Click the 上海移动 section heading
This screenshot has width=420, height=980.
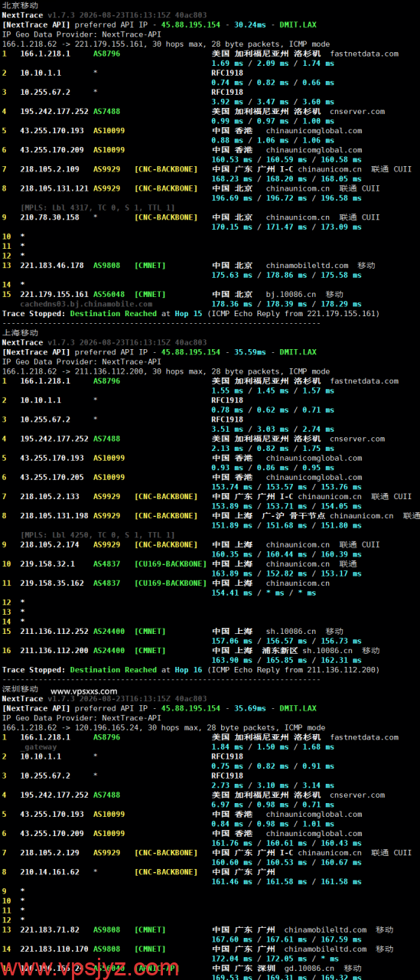click(x=20, y=333)
